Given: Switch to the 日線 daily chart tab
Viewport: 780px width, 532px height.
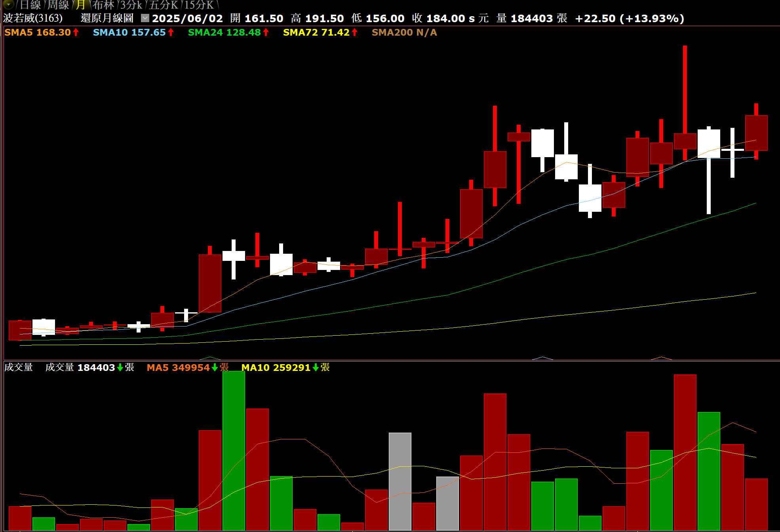Looking at the screenshot, I should (x=30, y=5).
